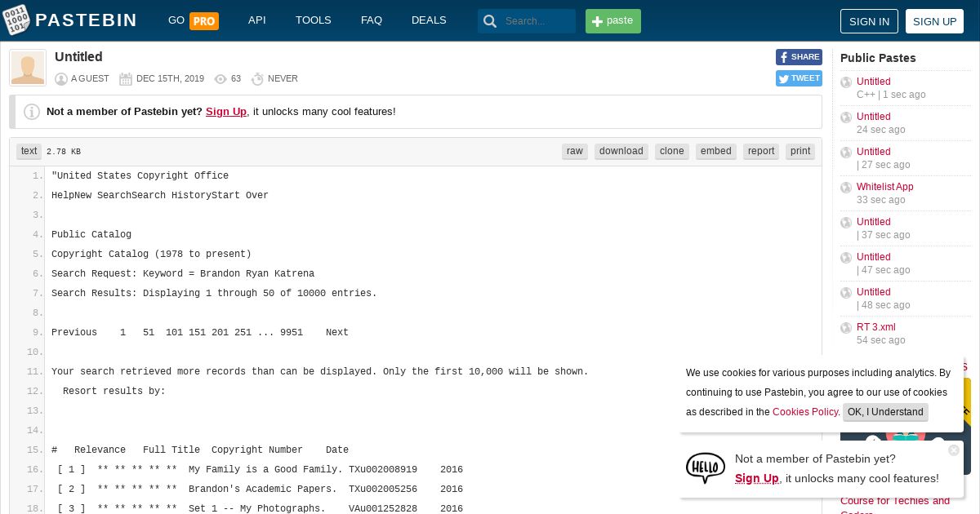The width and height of the screenshot is (980, 514).
Task: Click globe icon beside Untitled 37 sec ago
Action: tap(846, 223)
